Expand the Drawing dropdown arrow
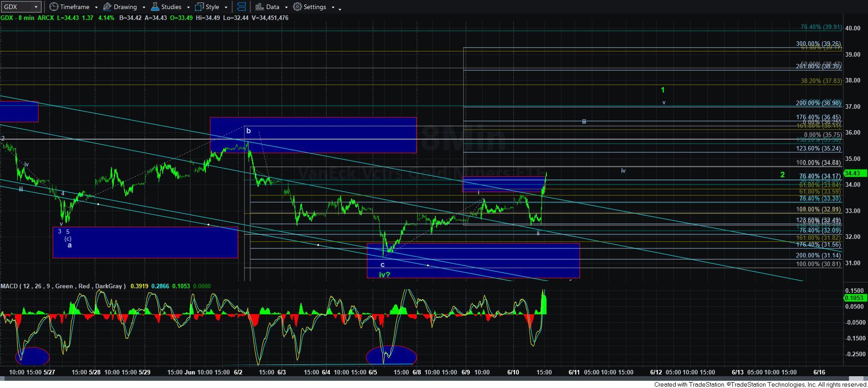868x388 pixels. pos(144,7)
